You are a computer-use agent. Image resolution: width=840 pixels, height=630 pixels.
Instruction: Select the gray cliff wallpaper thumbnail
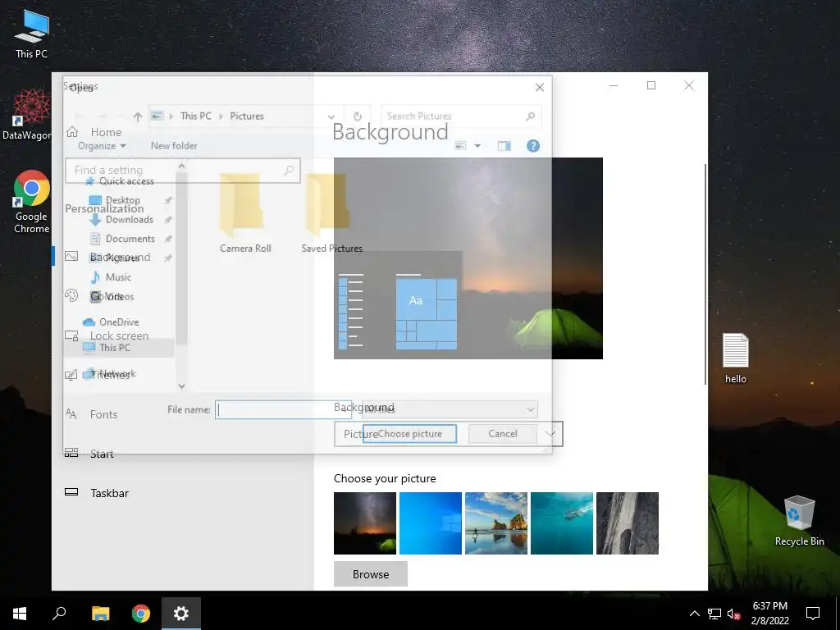click(628, 523)
